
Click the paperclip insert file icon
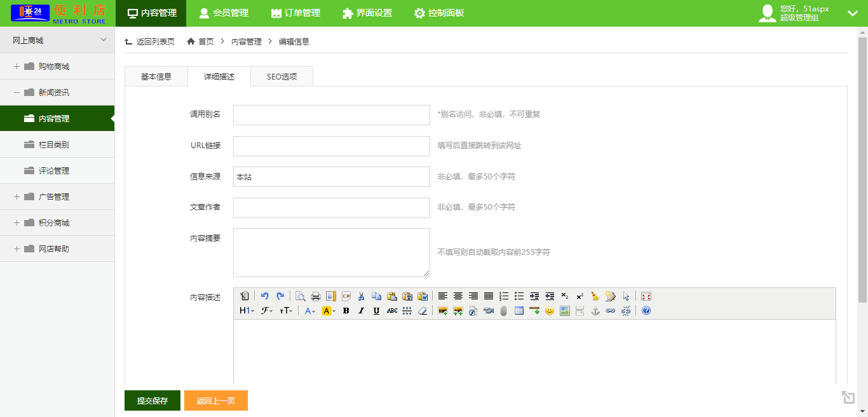pyautogui.click(x=504, y=311)
